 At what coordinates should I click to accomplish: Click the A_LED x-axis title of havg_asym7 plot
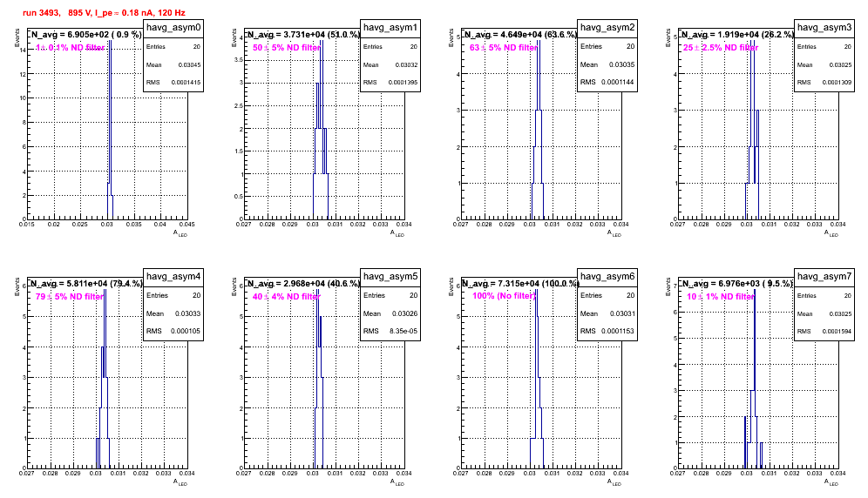point(831,482)
